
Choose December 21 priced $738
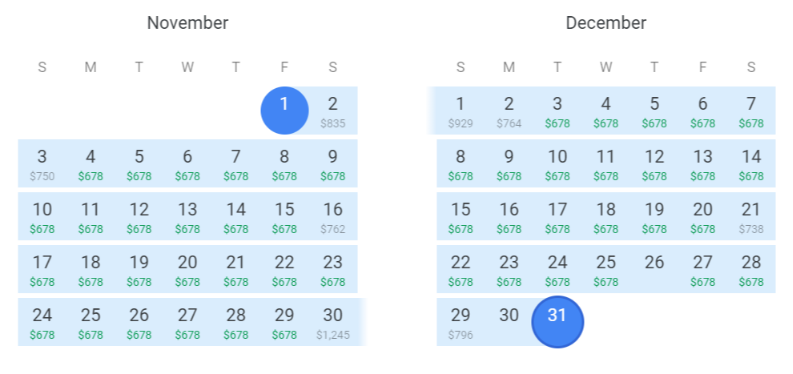click(751, 216)
